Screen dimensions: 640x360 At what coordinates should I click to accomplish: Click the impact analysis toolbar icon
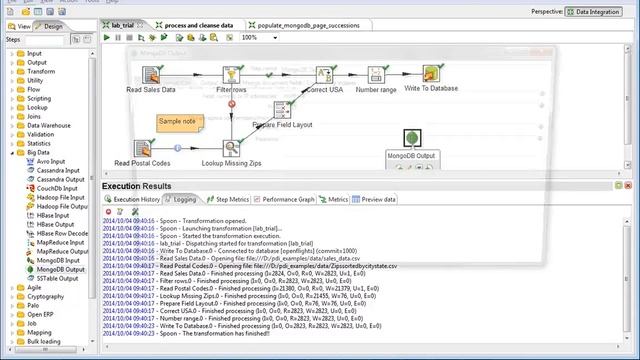[x=191, y=38]
